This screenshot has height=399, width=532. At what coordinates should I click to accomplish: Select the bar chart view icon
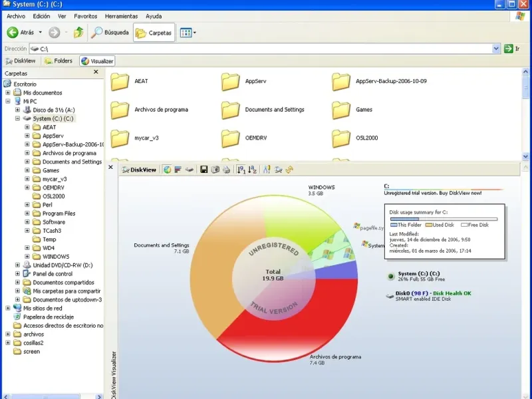(x=178, y=170)
